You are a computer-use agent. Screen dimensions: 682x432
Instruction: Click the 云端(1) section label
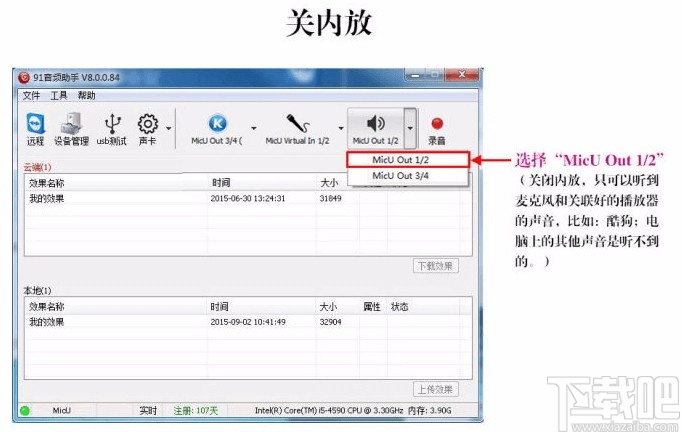(x=37, y=167)
